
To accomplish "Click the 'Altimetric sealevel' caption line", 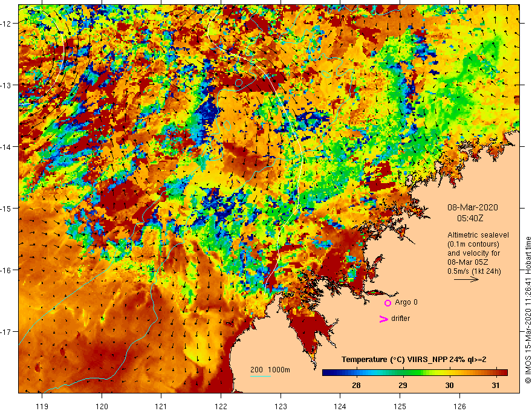I will 478,235.
